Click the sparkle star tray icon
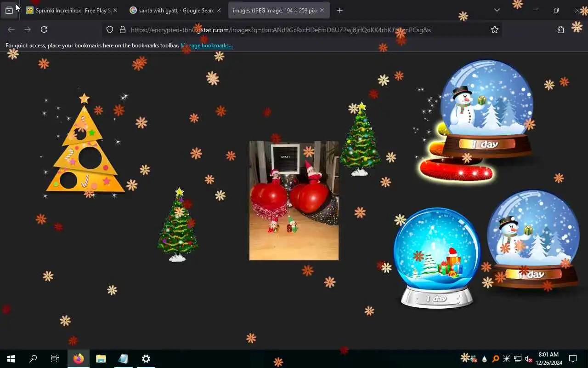The width and height of the screenshot is (588, 368). (506, 359)
